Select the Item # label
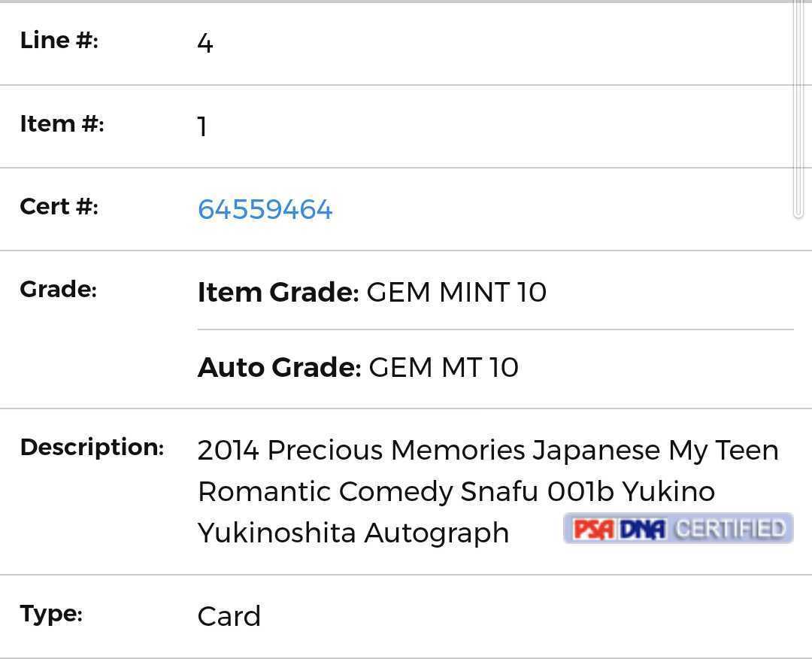This screenshot has height=659, width=812. click(x=62, y=124)
